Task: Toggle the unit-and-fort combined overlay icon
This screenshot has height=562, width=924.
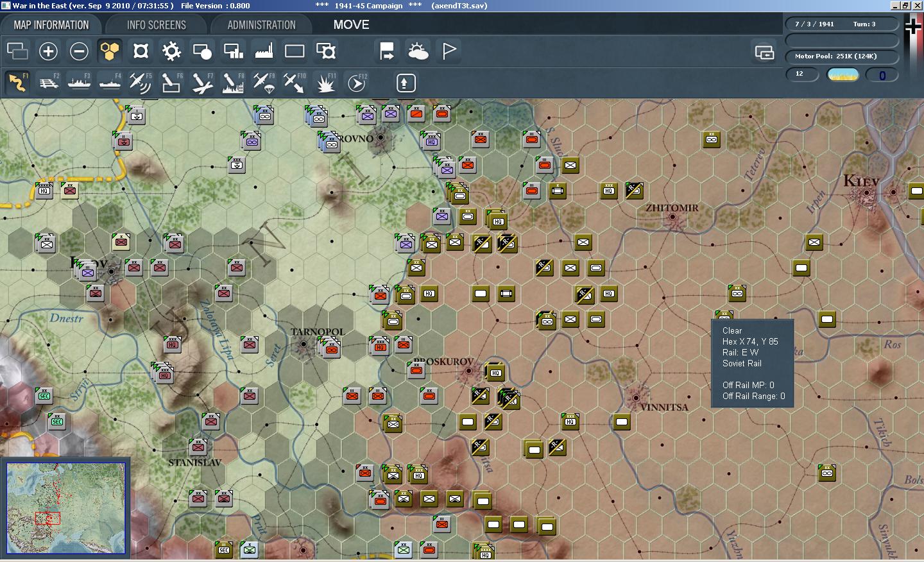Action: (x=326, y=51)
